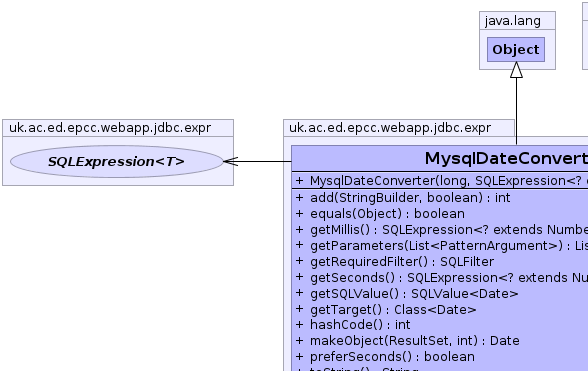The width and height of the screenshot is (588, 371).
Task: Click the Object class box
Action: click(x=516, y=50)
